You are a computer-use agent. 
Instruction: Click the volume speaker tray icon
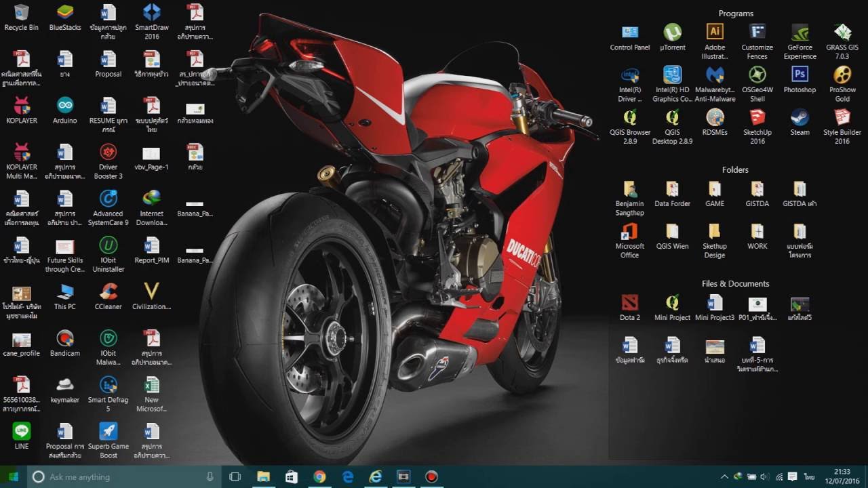point(765,476)
